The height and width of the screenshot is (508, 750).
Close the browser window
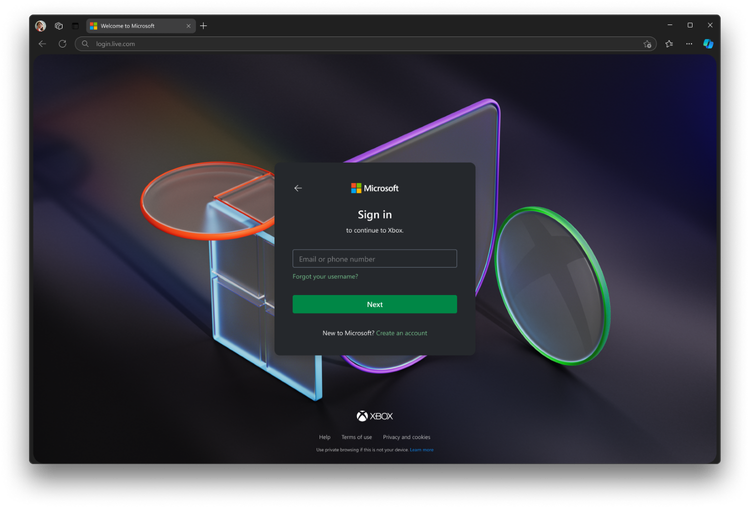(x=710, y=25)
